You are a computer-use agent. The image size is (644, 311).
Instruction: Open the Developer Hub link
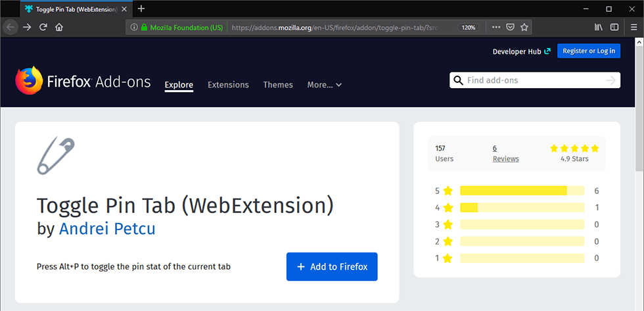[x=517, y=51]
